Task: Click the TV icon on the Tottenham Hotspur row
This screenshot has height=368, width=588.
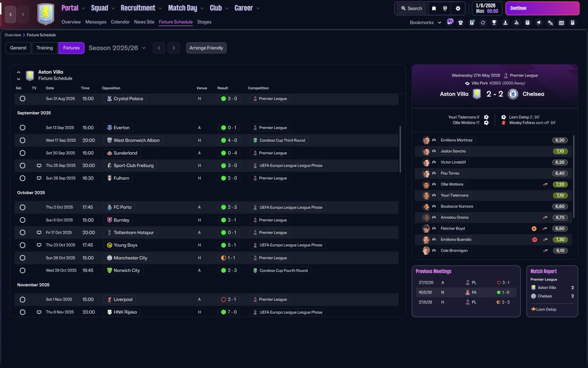Action: 39,233
